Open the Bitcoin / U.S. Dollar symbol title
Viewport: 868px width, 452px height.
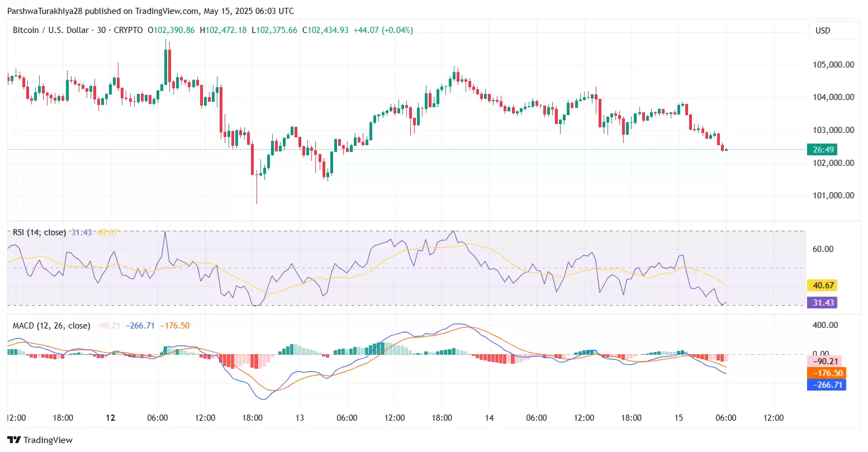tap(50, 30)
